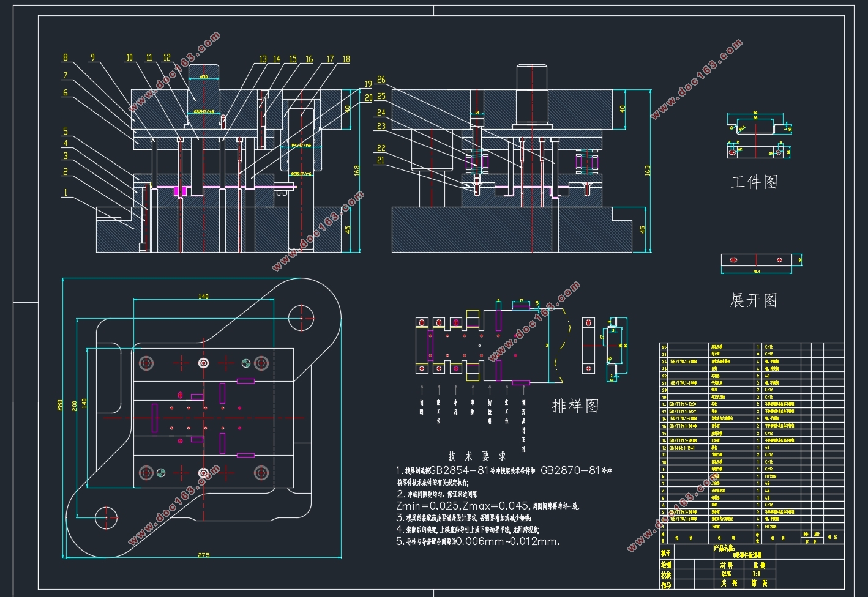This screenshot has width=868, height=597.
Task: Select part callout number 22
Action: pos(381,149)
